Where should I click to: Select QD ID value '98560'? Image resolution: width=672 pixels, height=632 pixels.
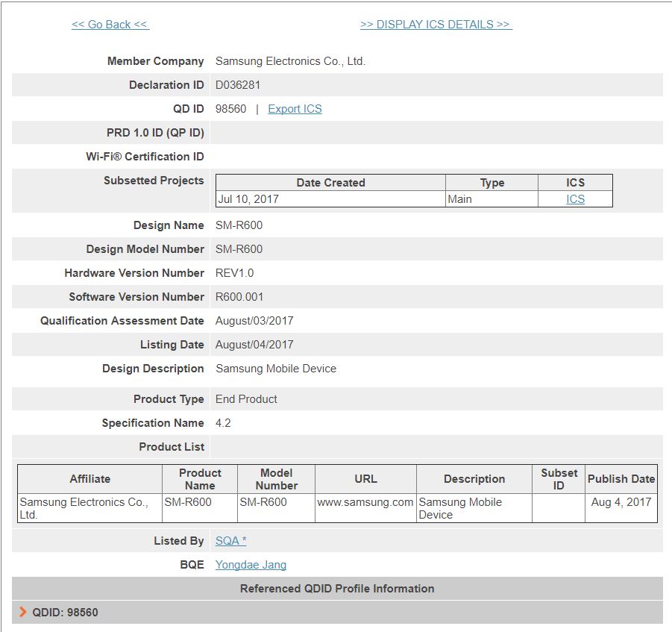coord(231,109)
